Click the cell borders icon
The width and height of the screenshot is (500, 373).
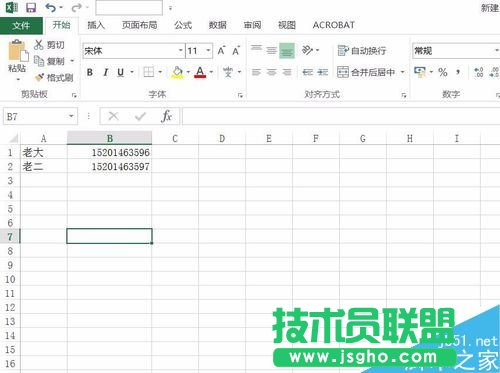coord(149,72)
